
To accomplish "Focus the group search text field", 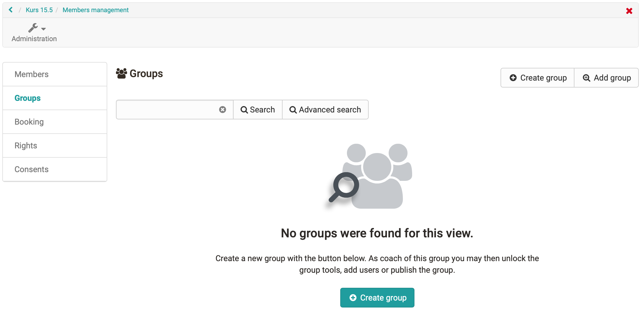I will [167, 110].
